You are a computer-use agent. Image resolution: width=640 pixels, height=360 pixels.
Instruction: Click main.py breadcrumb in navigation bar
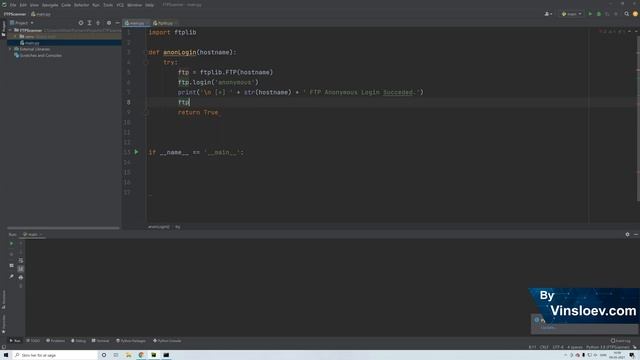41,14
